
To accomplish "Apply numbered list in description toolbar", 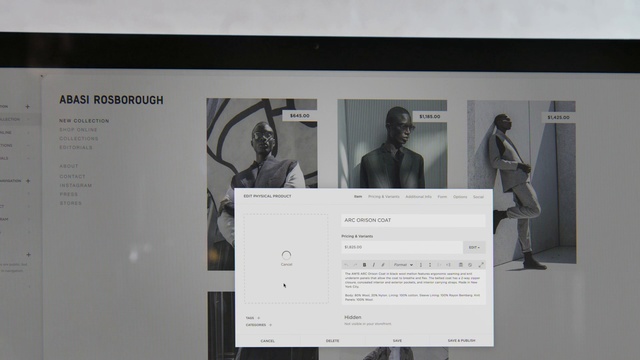I will pyautogui.click(x=421, y=265).
